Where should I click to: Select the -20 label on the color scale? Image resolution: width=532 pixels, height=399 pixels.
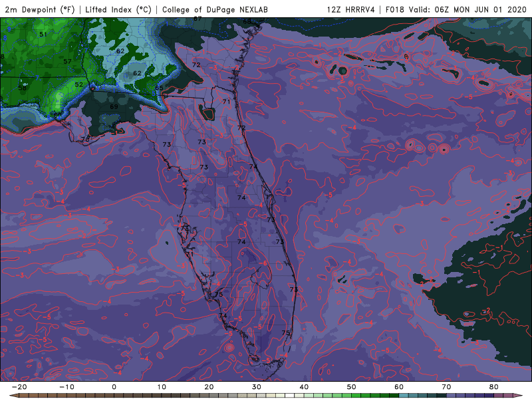19,387
